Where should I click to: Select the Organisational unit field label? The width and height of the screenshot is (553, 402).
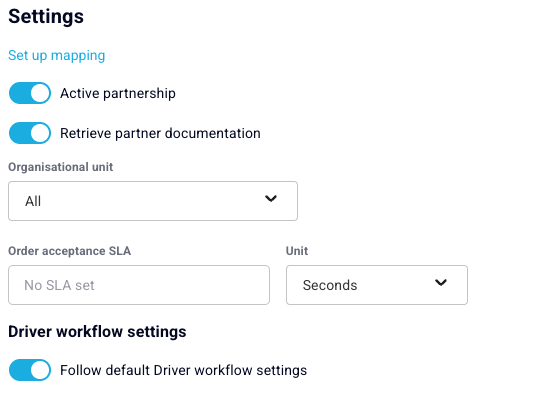(61, 167)
